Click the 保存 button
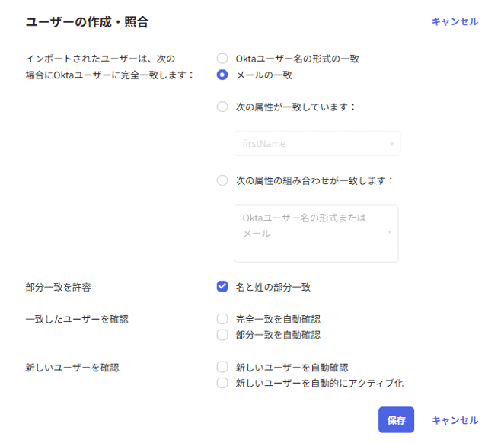The image size is (504, 443). click(x=396, y=420)
